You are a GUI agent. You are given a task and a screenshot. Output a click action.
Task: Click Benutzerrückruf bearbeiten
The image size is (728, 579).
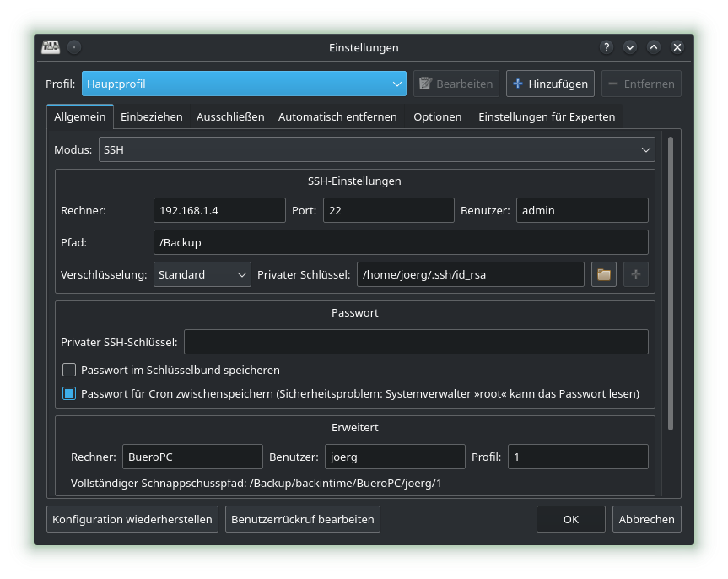pyautogui.click(x=302, y=519)
